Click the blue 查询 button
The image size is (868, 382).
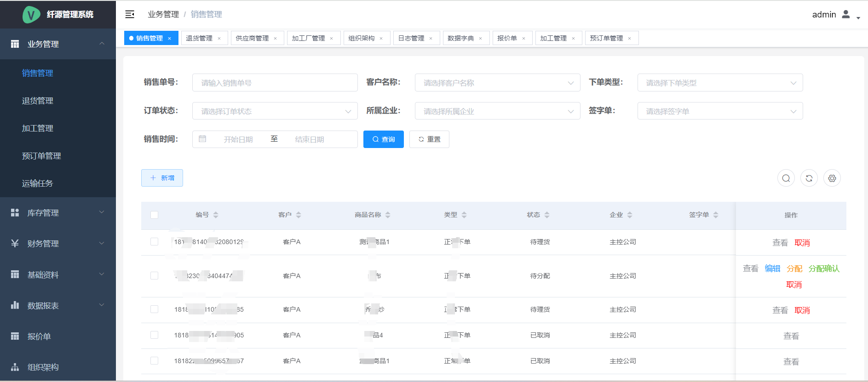[383, 139]
